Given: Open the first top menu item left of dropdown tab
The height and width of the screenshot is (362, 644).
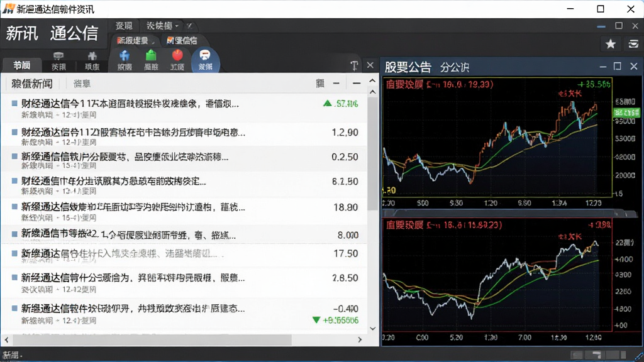Looking at the screenshot, I should tap(124, 26).
